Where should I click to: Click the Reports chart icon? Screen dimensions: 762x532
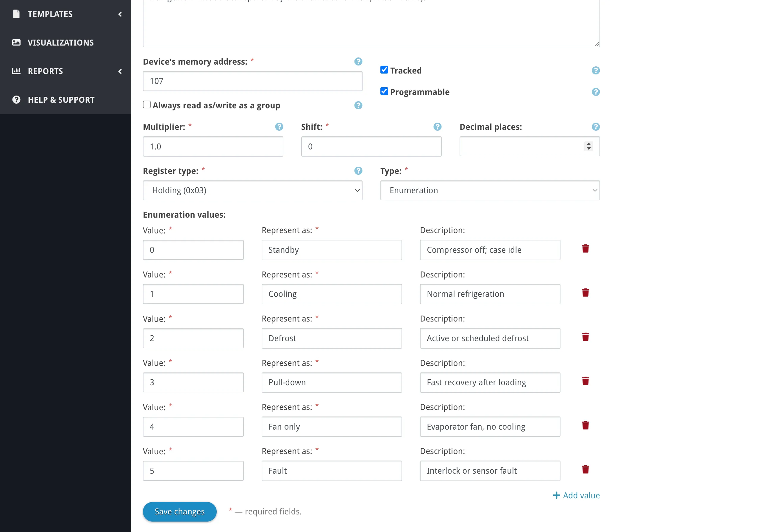(x=16, y=71)
